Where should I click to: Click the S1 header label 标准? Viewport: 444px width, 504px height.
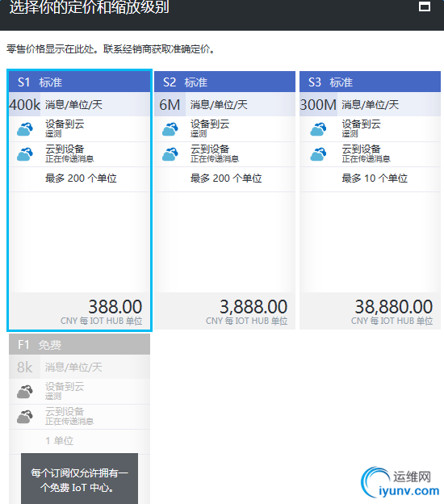(50, 82)
